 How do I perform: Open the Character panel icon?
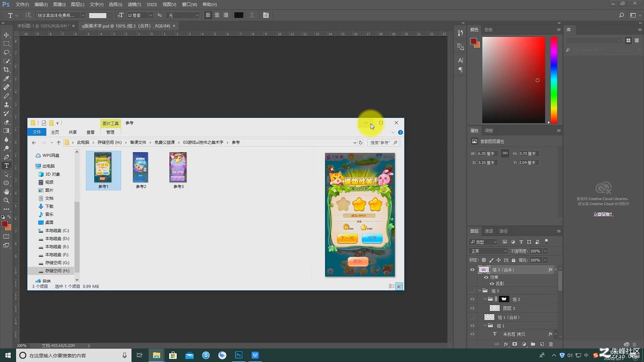click(x=461, y=60)
